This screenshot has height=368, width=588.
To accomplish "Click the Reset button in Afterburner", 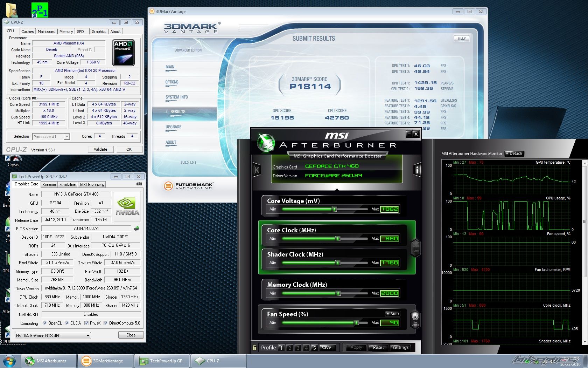I will (x=378, y=348).
